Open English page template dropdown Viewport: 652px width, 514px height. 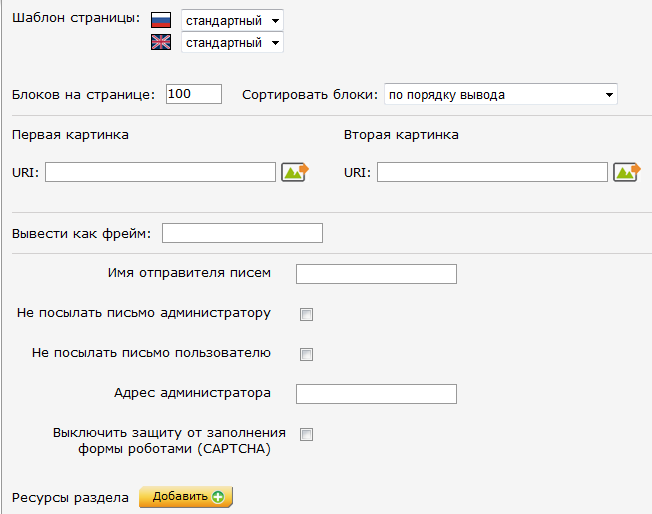point(232,42)
